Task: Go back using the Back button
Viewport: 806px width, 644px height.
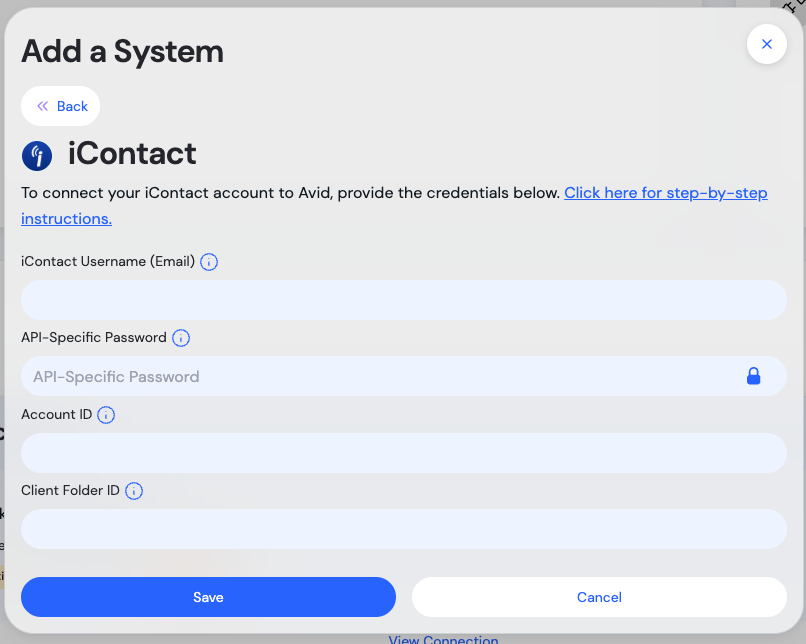Action: pos(61,106)
